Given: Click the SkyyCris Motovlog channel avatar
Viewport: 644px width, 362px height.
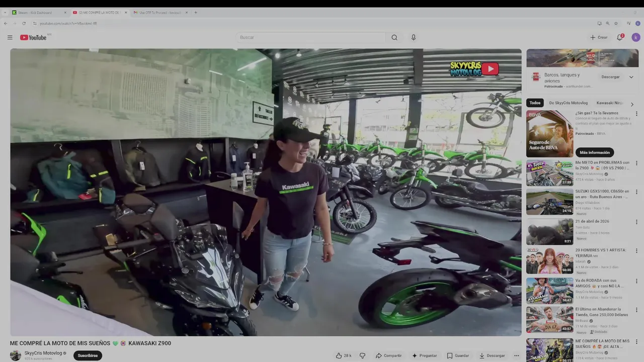Looking at the screenshot, I should 16,355.
